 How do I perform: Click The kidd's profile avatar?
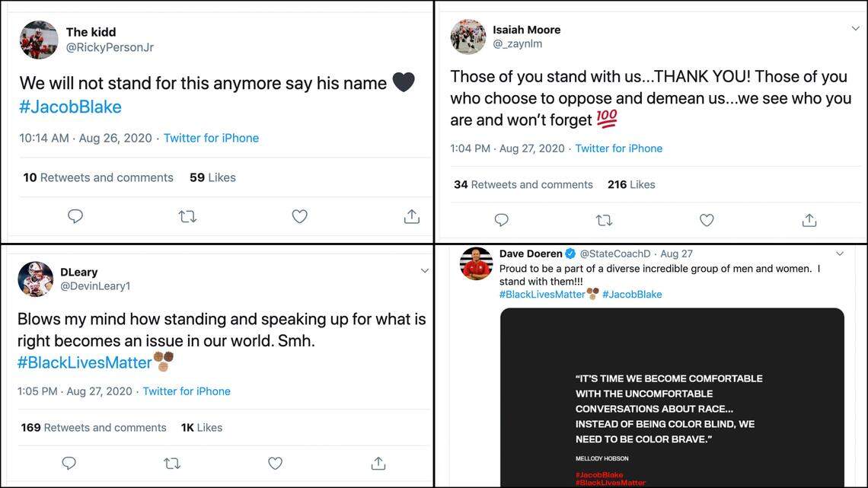coord(38,39)
